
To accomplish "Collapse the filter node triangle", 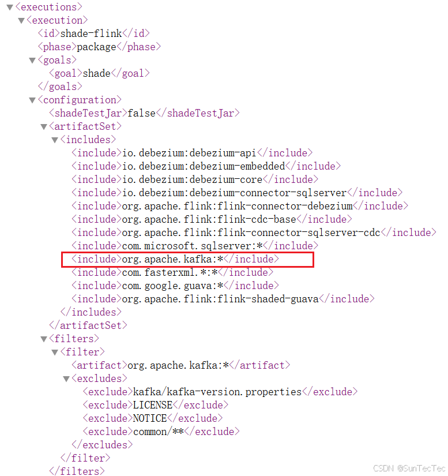I will click(55, 352).
